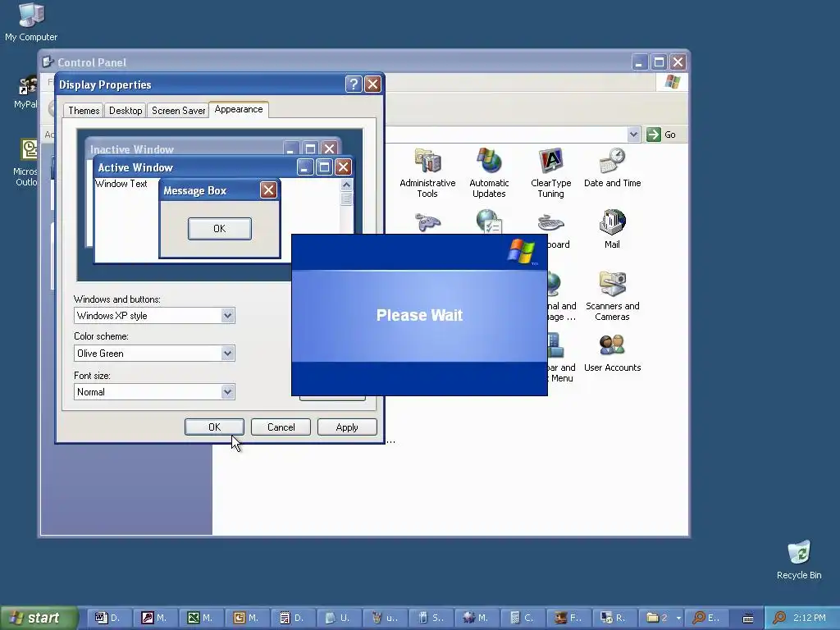Click the Windows logo in Control Panel toolbar
This screenshot has width=840, height=630.
(x=672, y=82)
